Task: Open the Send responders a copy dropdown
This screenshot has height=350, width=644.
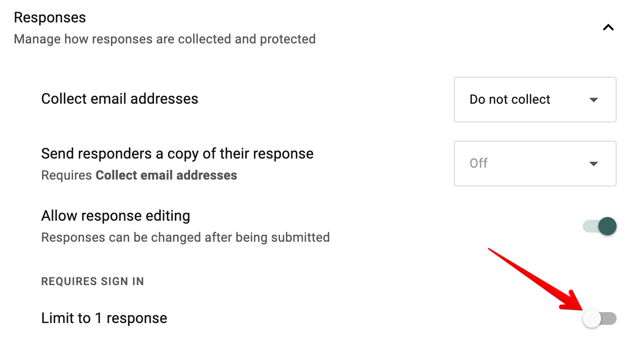Action: point(534,164)
